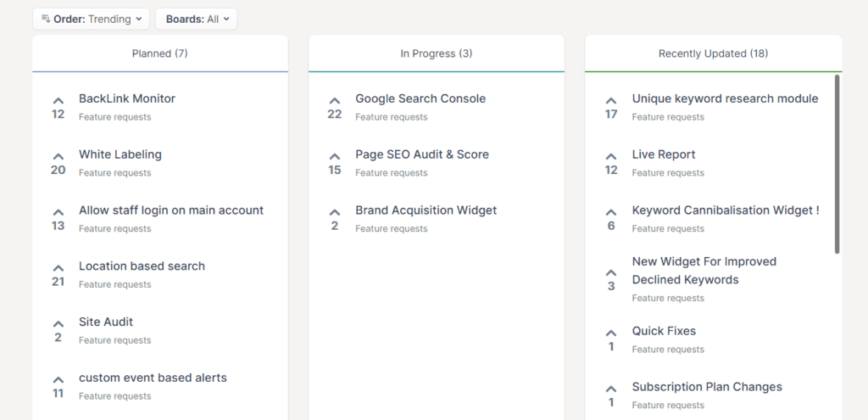Upvote Unique keyword research module
The image size is (868, 420).
[611, 102]
